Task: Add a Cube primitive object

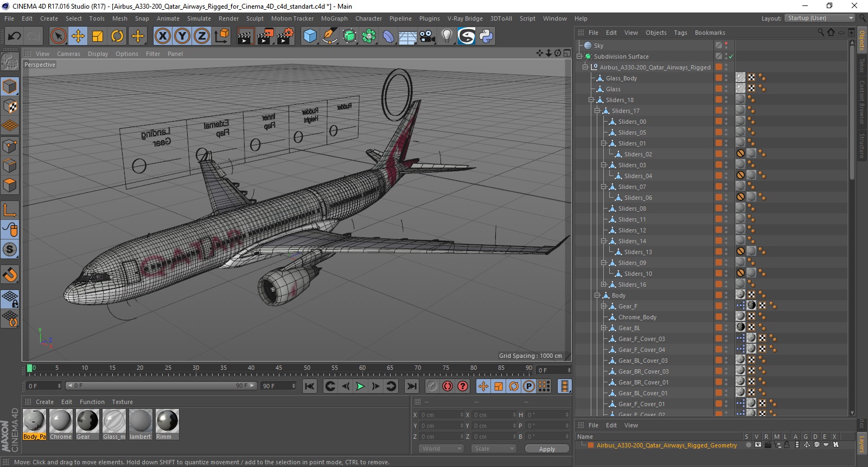Action: (310, 36)
